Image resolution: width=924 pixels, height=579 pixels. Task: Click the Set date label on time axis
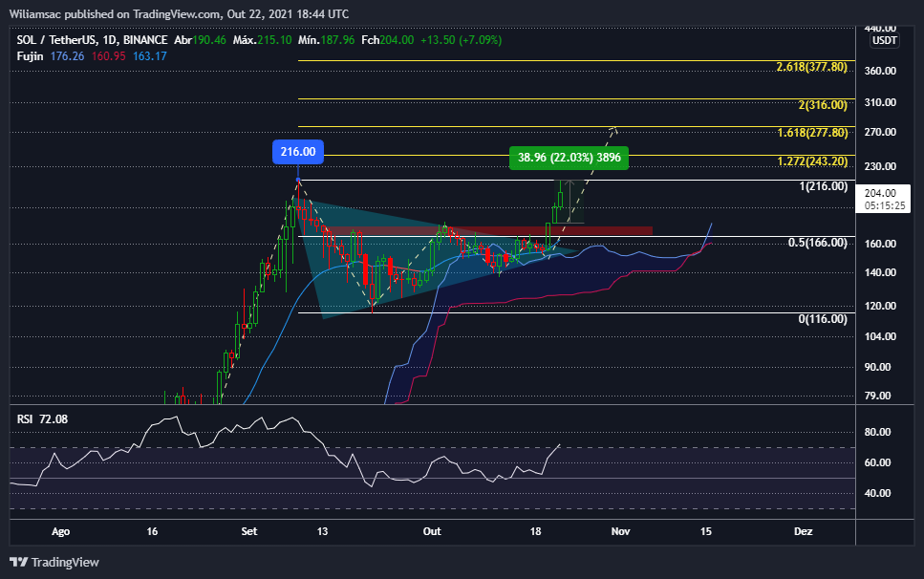tap(249, 531)
